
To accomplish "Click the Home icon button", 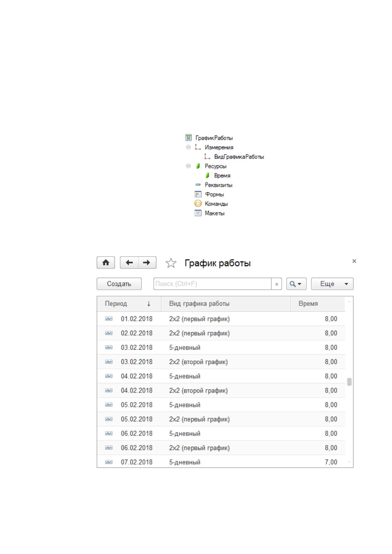I will [106, 263].
